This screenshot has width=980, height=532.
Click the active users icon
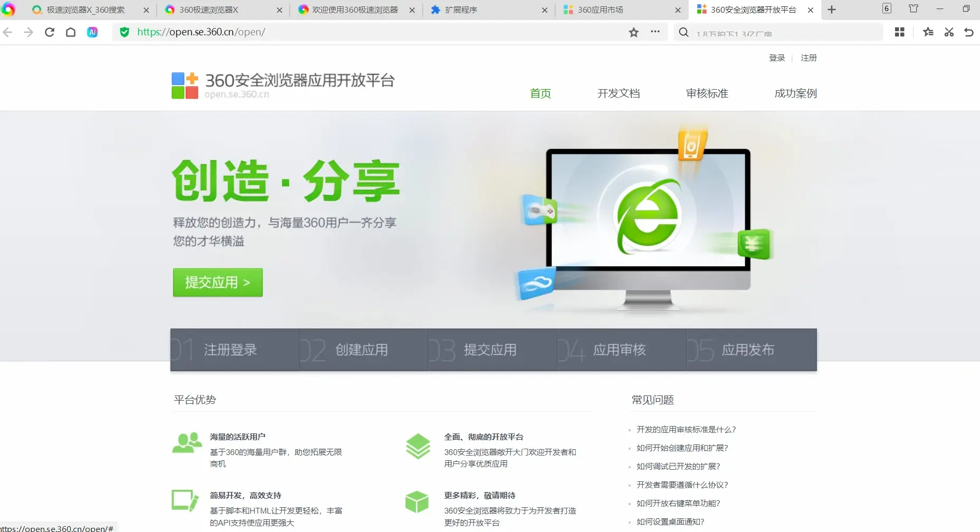tap(187, 443)
